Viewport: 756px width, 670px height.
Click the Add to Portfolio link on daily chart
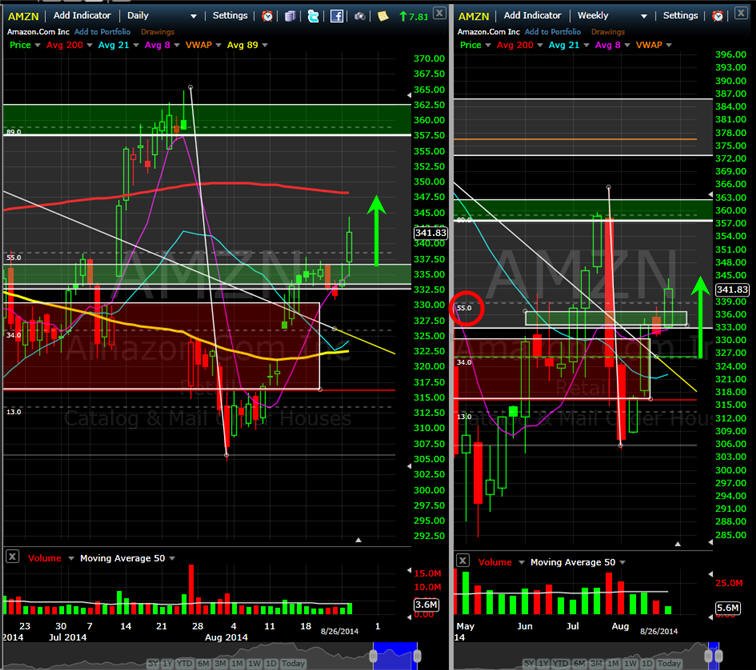[x=102, y=32]
